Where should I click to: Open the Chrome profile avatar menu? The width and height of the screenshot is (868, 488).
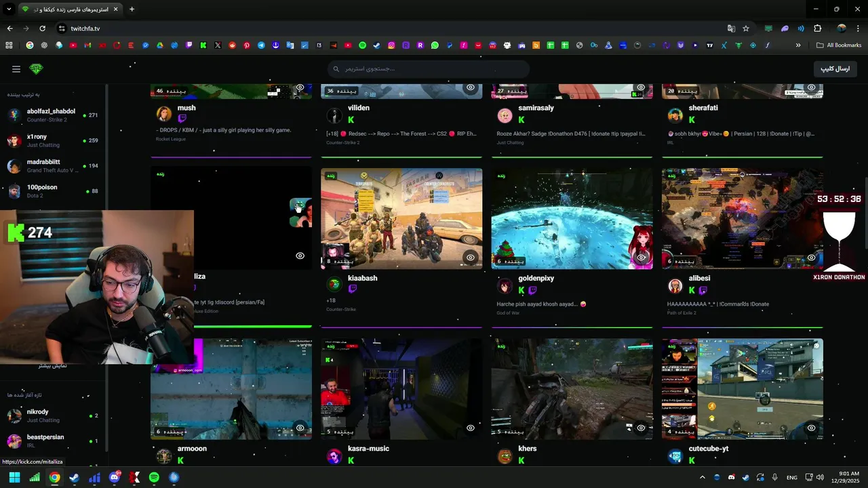tap(842, 28)
